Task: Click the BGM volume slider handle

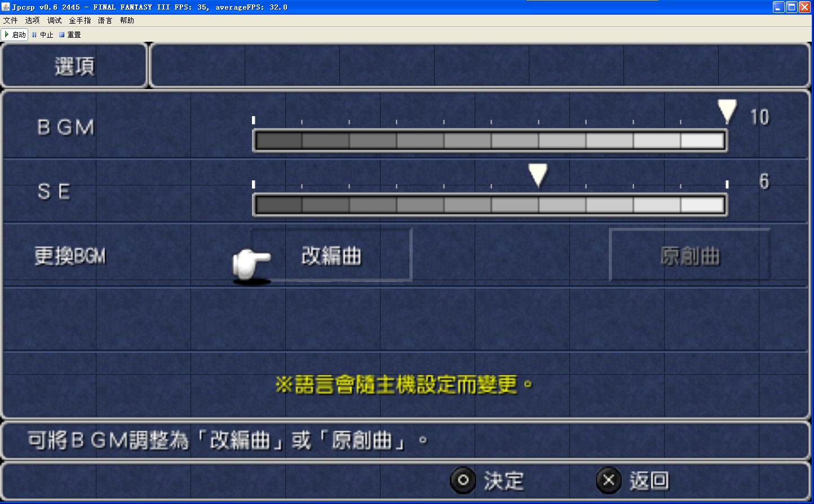Action: pyautogui.click(x=727, y=110)
